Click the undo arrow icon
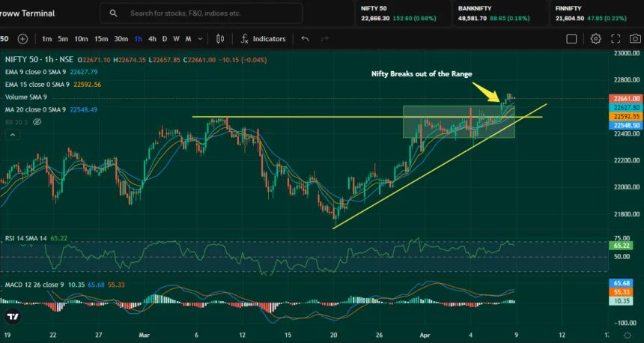 (x=305, y=39)
